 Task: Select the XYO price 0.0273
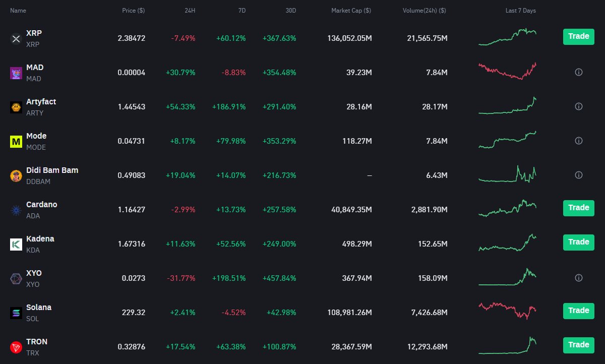coord(134,278)
